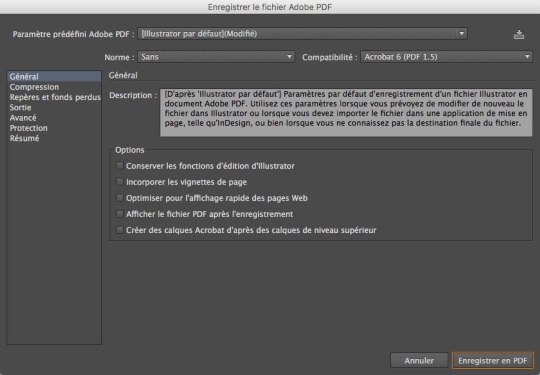Select the Compression category
This screenshot has height=375, width=540.
pos(54,87)
